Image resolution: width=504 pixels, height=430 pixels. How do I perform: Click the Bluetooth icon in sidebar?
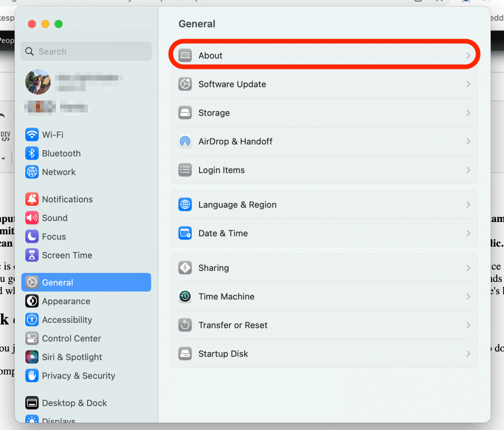32,153
